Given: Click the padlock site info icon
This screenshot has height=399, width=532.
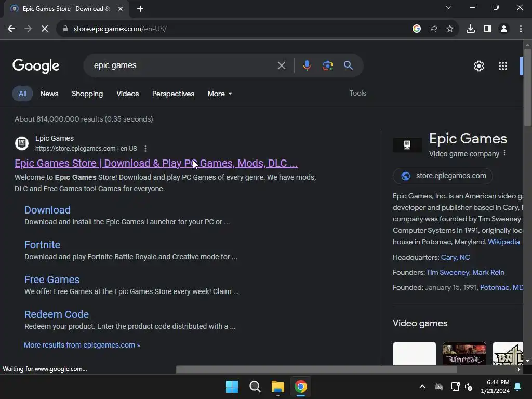Looking at the screenshot, I should [65, 29].
